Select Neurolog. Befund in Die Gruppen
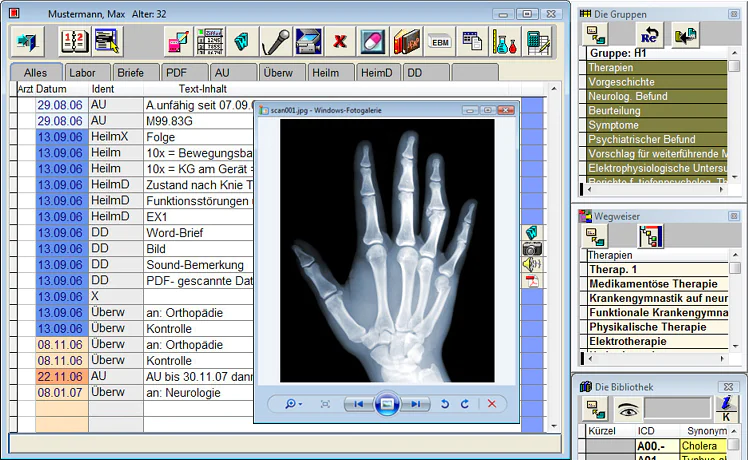 tap(656, 96)
